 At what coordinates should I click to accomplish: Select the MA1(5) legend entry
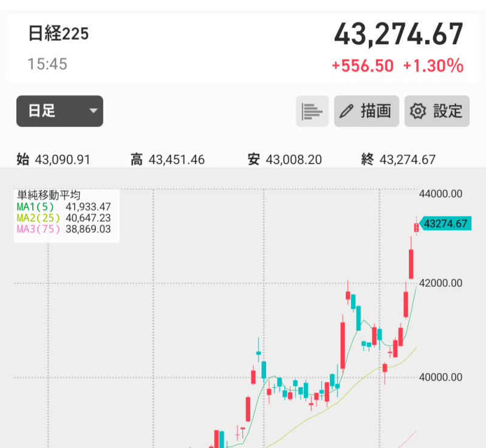[64, 207]
